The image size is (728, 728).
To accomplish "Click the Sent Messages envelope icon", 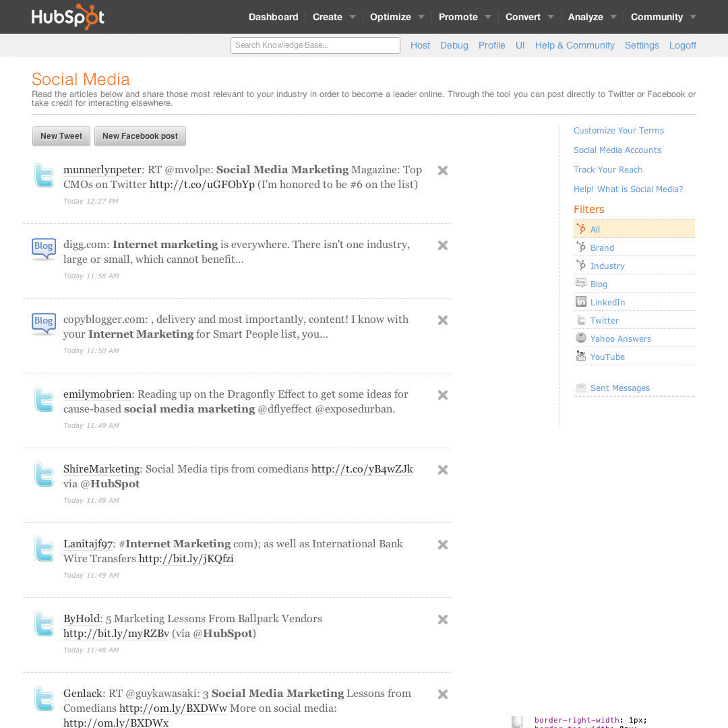I will 581,387.
